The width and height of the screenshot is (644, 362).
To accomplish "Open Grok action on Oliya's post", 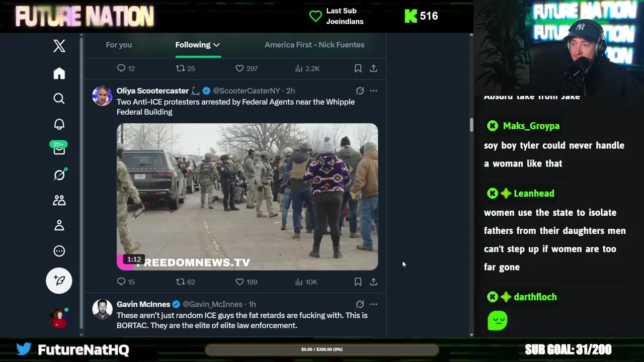I will (360, 91).
